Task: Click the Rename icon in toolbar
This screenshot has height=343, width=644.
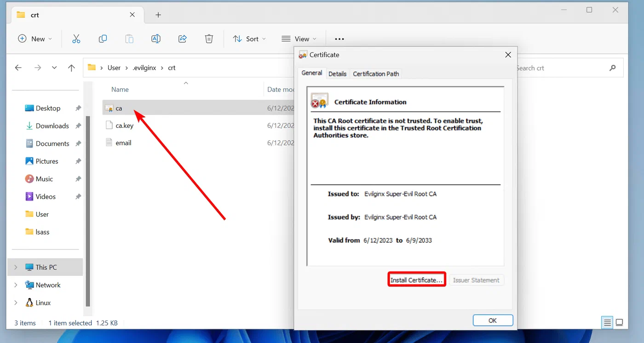Action: pos(156,39)
